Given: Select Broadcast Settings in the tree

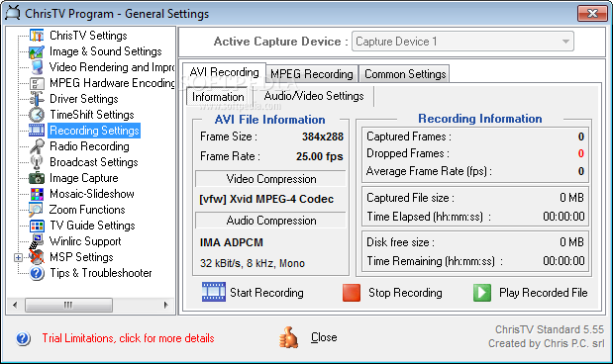Looking at the screenshot, I should (x=94, y=162).
